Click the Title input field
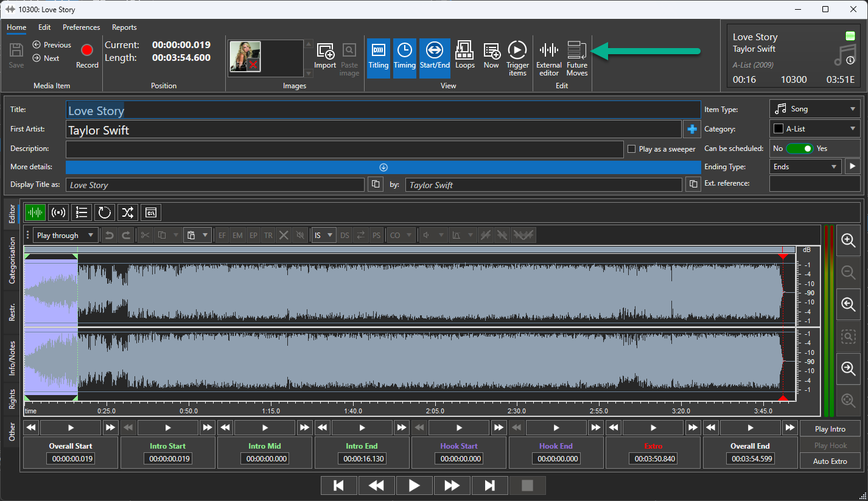Viewport: 868px width, 501px height. point(383,110)
